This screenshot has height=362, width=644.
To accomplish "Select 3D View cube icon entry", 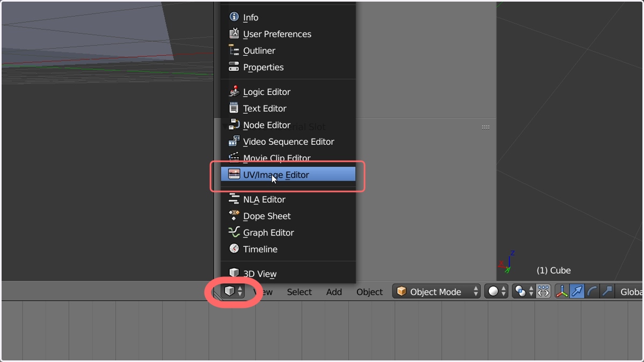I will 288,274.
